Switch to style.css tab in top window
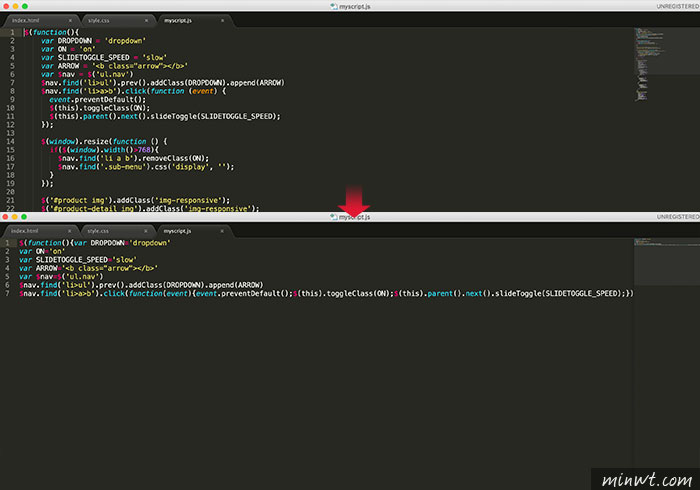Screen dimensions: 700x490 point(98,21)
